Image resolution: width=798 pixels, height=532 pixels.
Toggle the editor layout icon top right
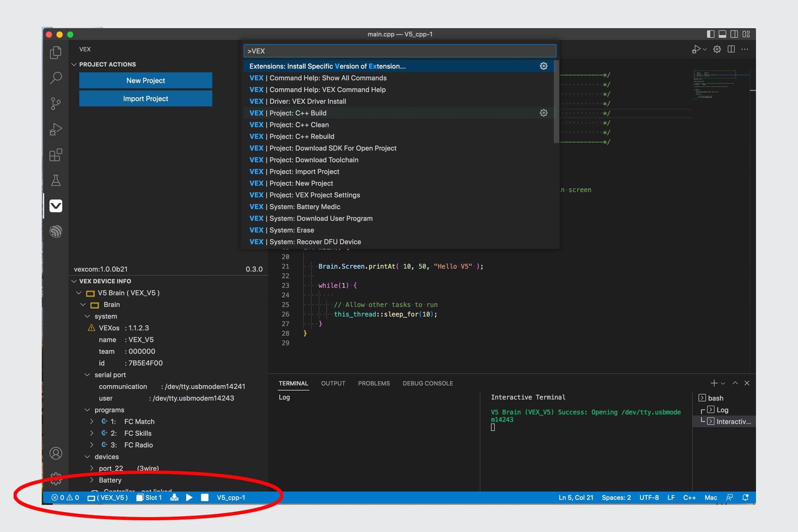(745, 34)
